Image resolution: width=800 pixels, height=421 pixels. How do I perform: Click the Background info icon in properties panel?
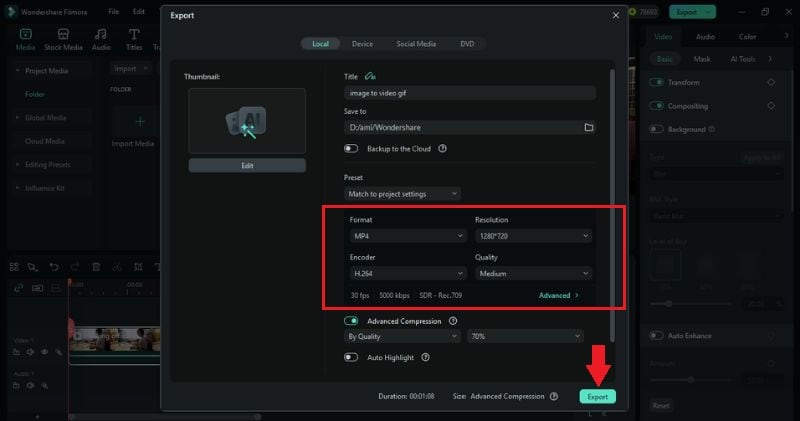[712, 129]
